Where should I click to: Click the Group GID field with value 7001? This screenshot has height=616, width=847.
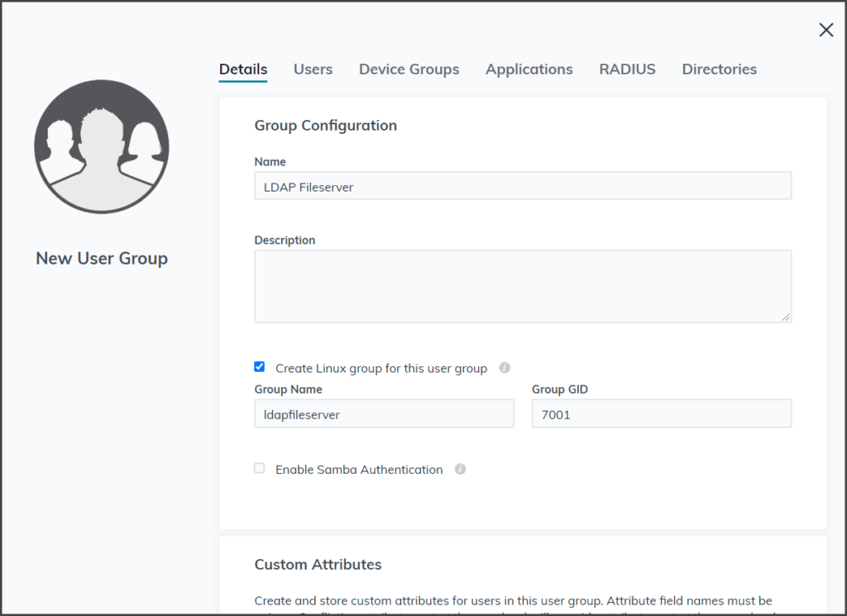coord(661,413)
